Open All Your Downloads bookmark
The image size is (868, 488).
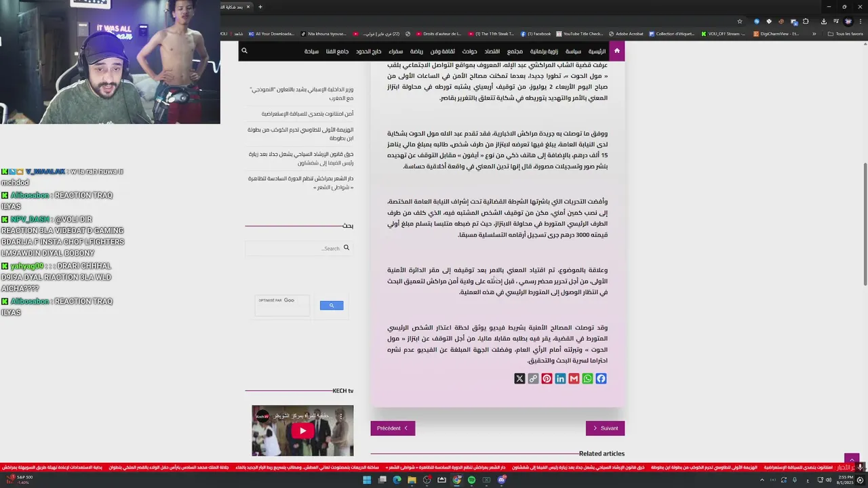[271, 34]
